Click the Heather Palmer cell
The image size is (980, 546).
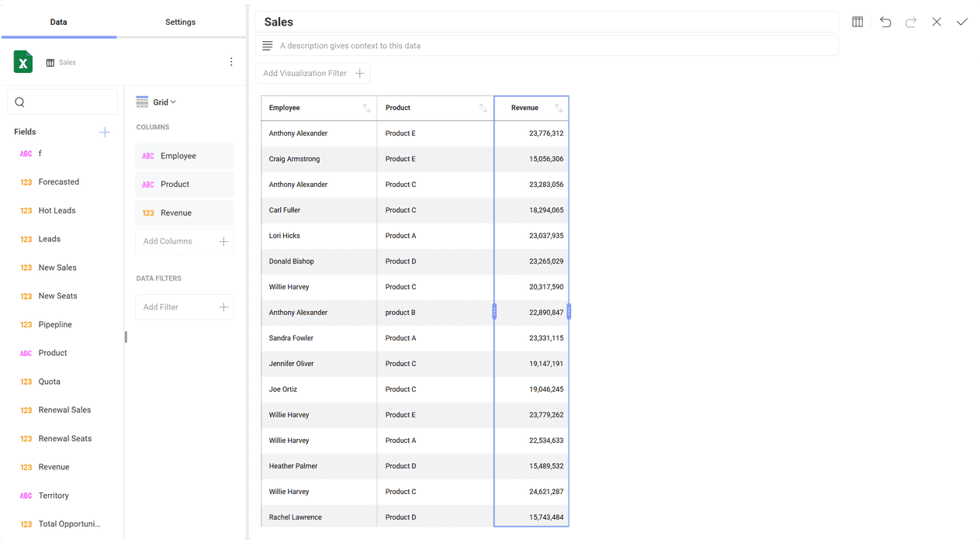point(319,466)
